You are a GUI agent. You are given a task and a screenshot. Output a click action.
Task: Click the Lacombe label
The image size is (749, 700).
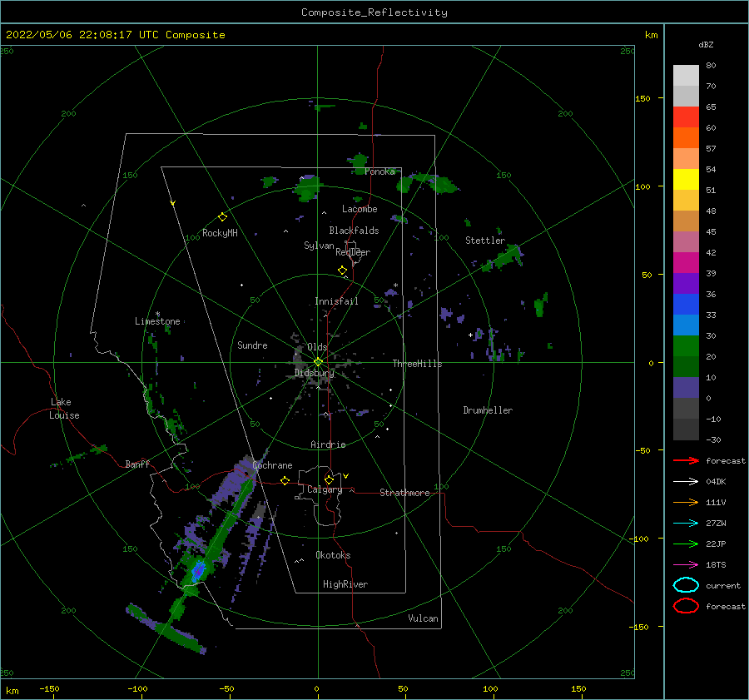coord(360,209)
